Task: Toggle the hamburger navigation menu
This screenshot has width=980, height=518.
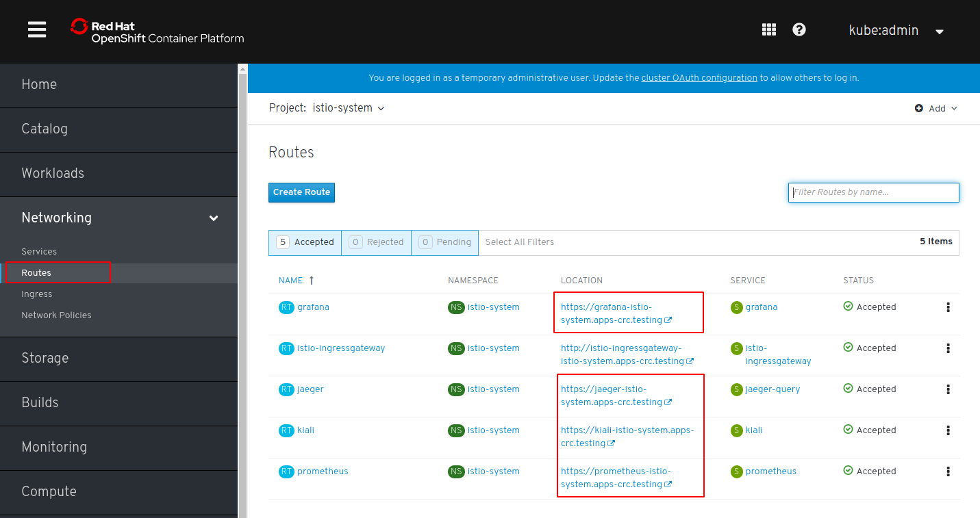Action: tap(37, 29)
